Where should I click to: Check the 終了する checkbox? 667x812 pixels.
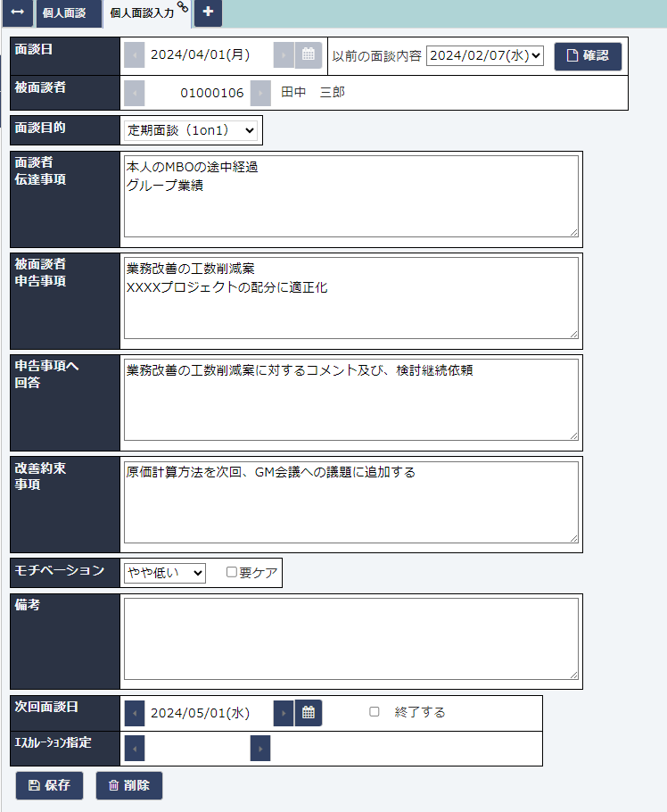pos(375,712)
